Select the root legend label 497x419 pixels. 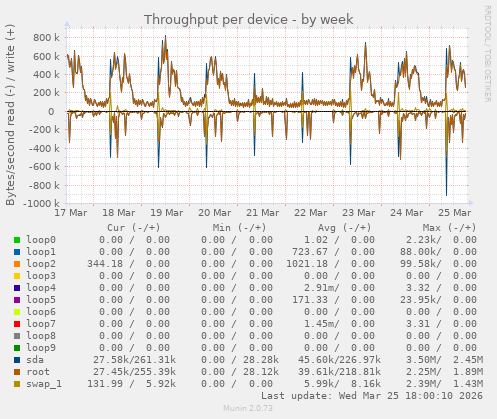coord(38,372)
